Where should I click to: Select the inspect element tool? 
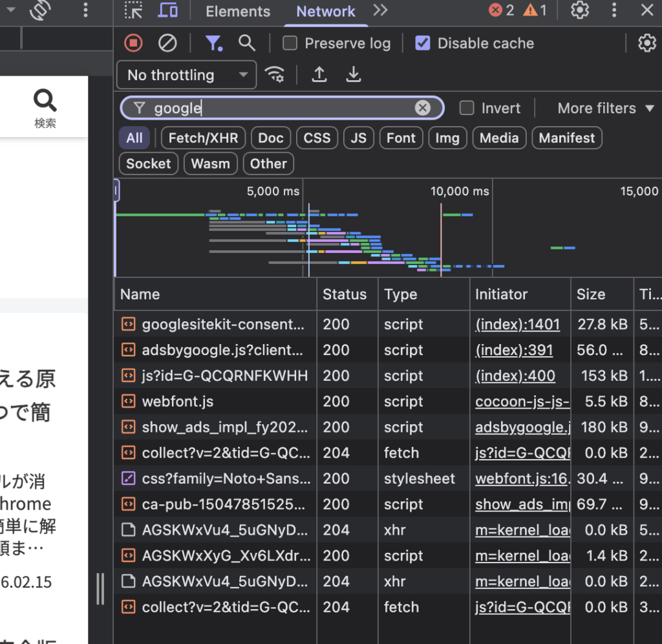(134, 11)
